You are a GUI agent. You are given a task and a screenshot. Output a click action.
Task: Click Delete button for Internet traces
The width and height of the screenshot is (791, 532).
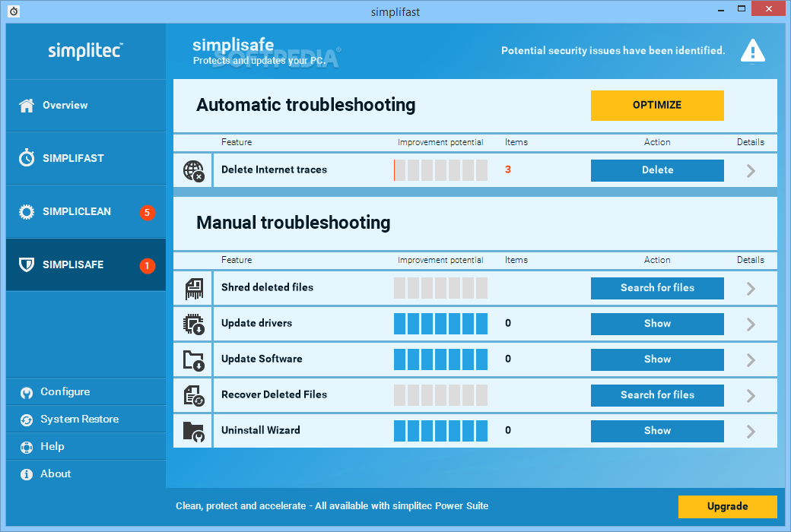pos(657,170)
